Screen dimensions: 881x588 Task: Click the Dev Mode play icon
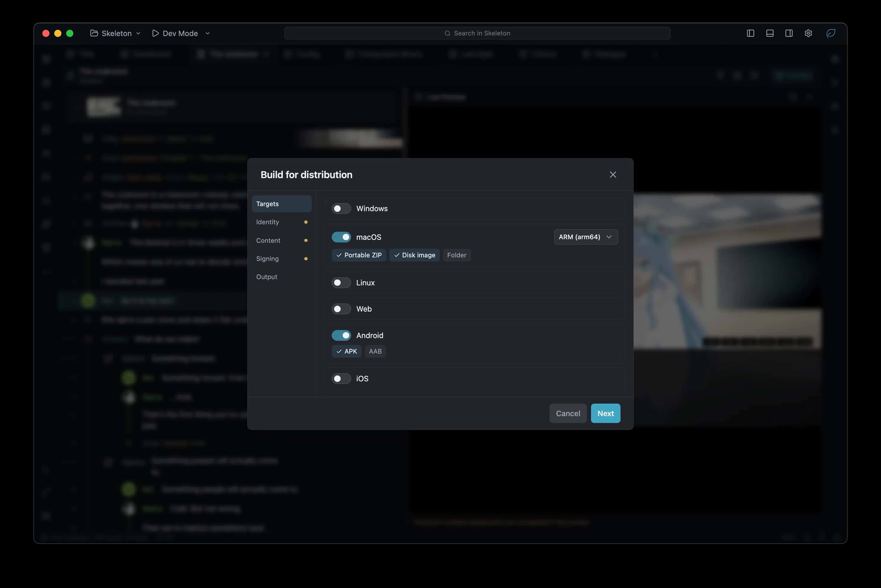[155, 33]
